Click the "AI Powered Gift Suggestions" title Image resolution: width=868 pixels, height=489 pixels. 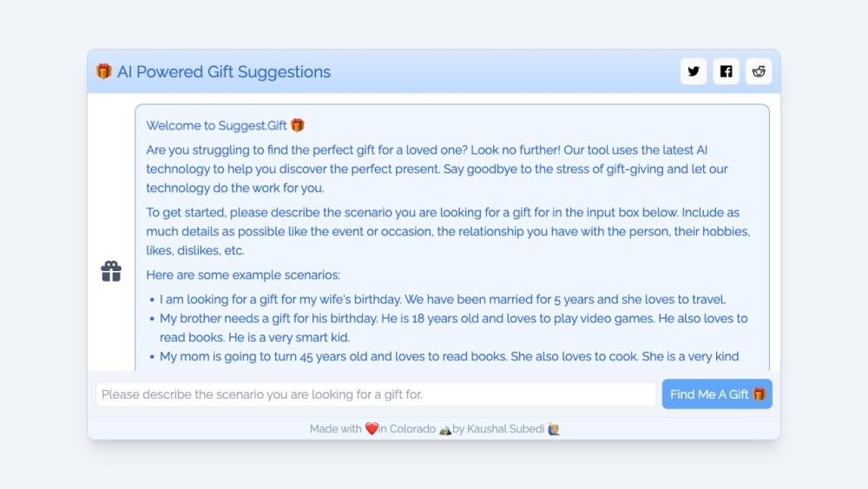[x=224, y=71]
